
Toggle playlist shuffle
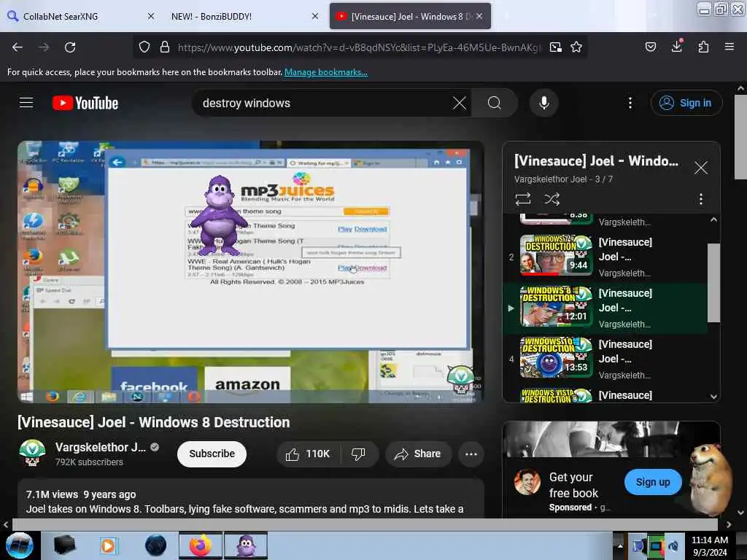tap(551, 199)
